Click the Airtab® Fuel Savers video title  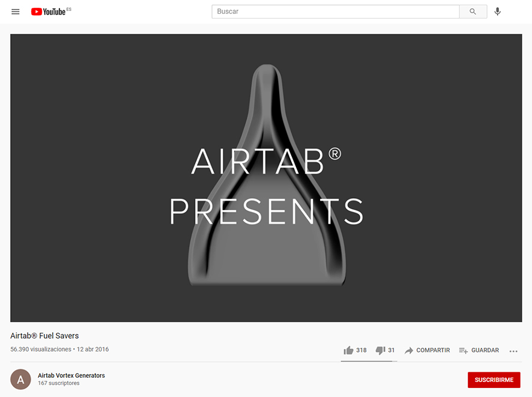(44, 336)
